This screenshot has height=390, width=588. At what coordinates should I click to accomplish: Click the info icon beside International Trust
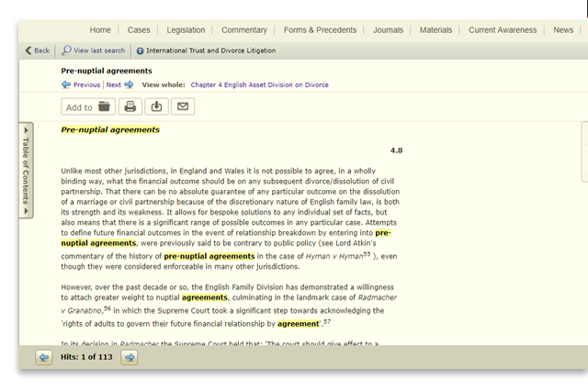coord(139,50)
